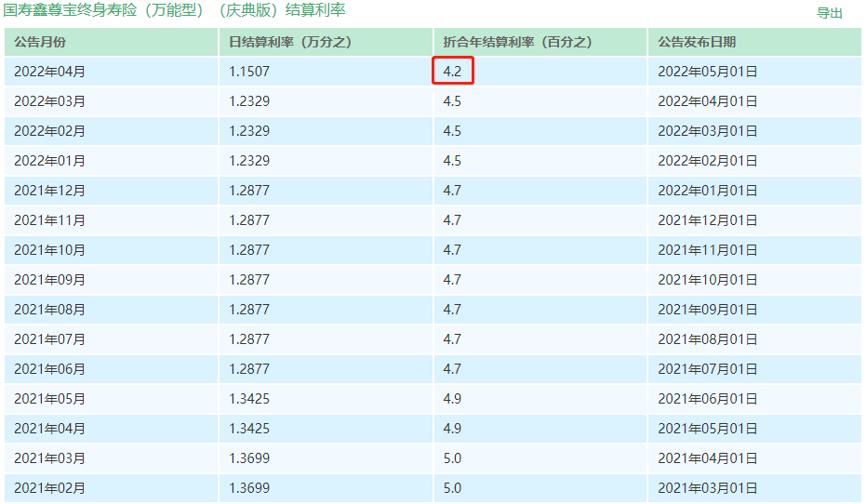Click the 1.3699 rate in 2021年03月 row

point(249,458)
